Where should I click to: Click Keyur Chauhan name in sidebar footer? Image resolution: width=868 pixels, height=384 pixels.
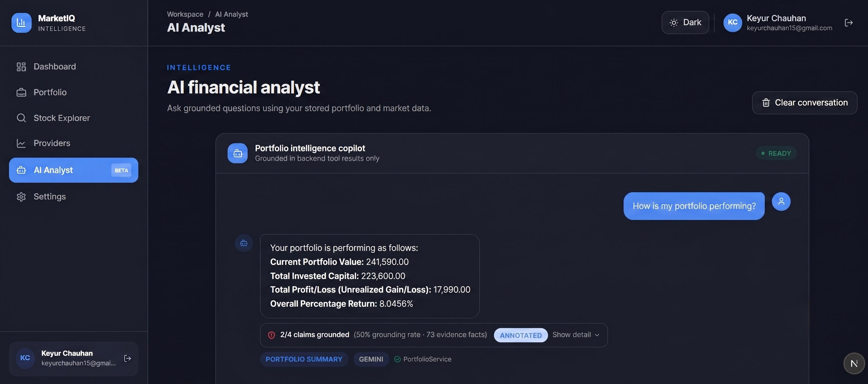point(67,353)
